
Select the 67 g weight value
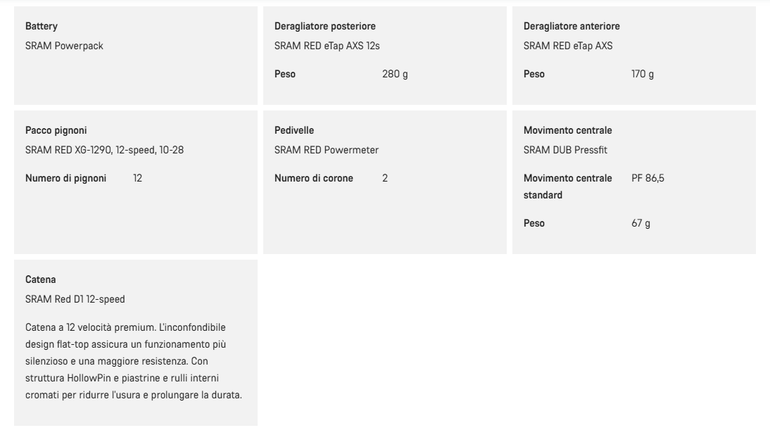(x=640, y=223)
